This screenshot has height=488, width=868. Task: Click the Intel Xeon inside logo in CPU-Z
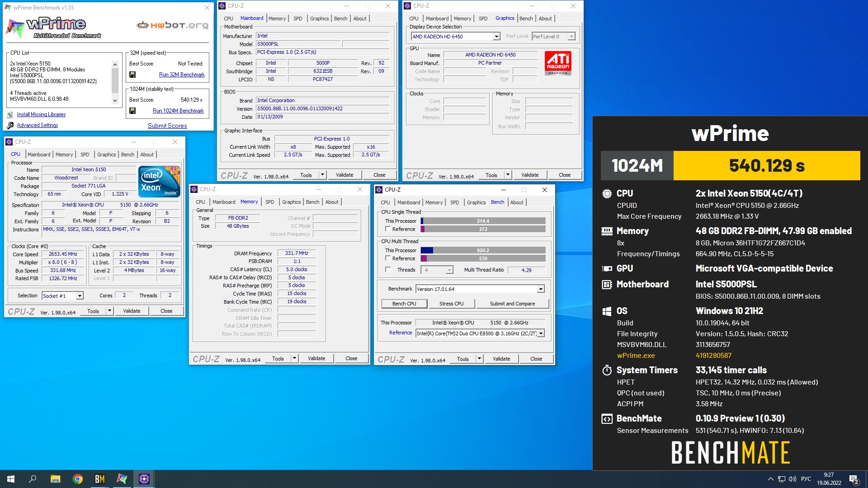[x=160, y=182]
